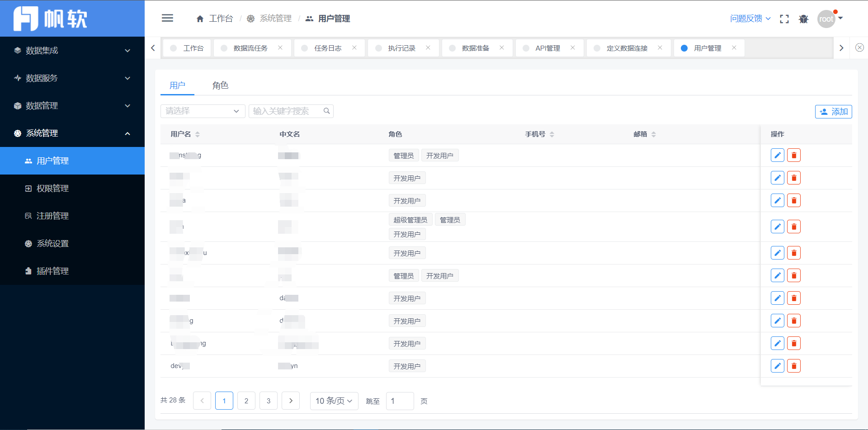Image resolution: width=868 pixels, height=430 pixels.
Task: Delete the first user via trash icon
Action: pos(794,155)
